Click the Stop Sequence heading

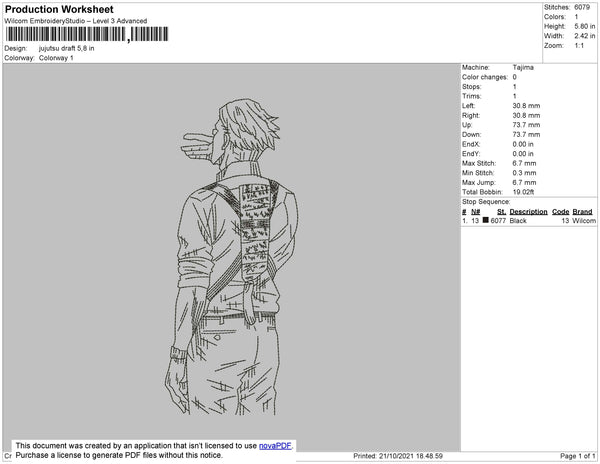486,202
